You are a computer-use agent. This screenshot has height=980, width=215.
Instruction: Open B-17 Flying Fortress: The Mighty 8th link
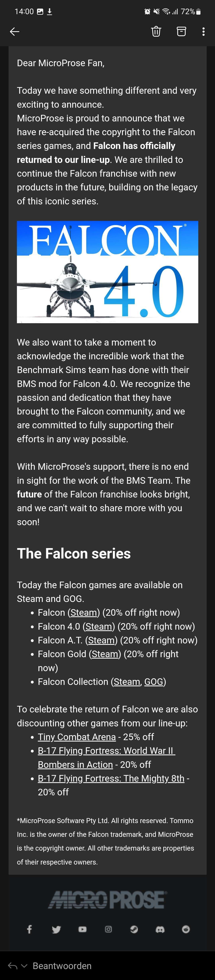pos(111,778)
